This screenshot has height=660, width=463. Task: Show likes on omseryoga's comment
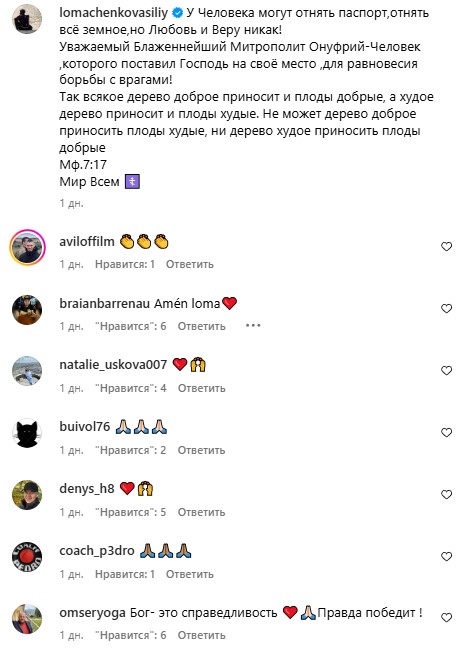coord(130,635)
